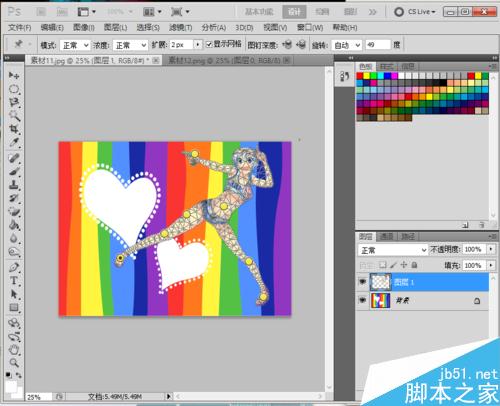Image resolution: width=500 pixels, height=406 pixels.
Task: Select the Crop tool
Action: (x=14, y=129)
